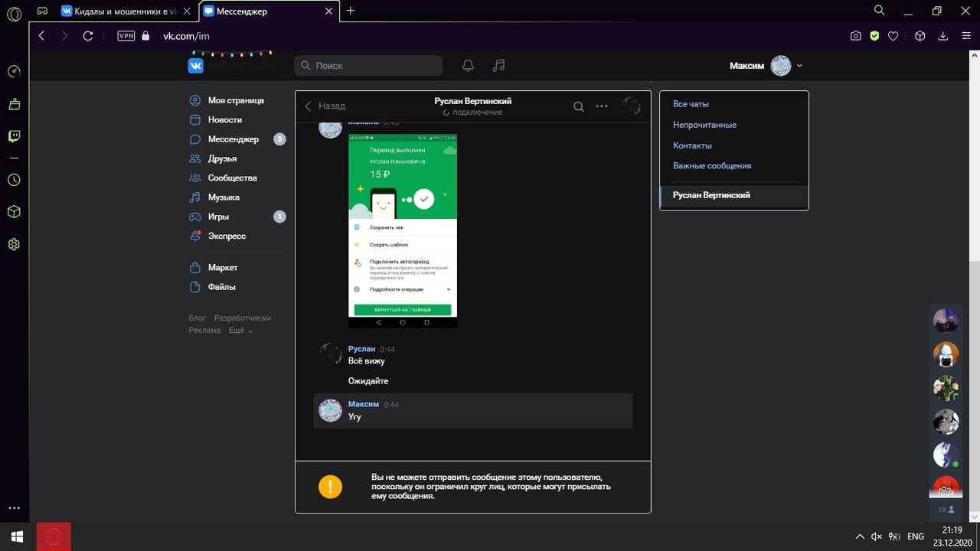The width and height of the screenshot is (980, 551).
Task: Take a snapshot with camera icon
Action: [x=856, y=36]
